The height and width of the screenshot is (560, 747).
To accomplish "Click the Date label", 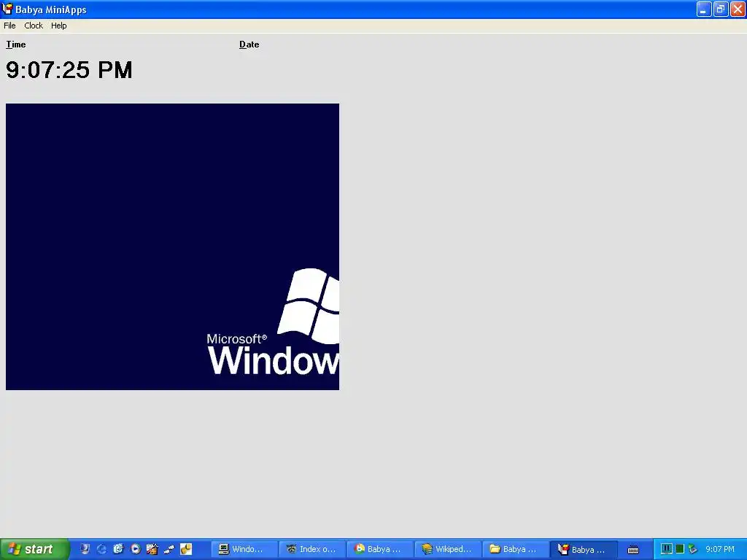I will [x=249, y=44].
